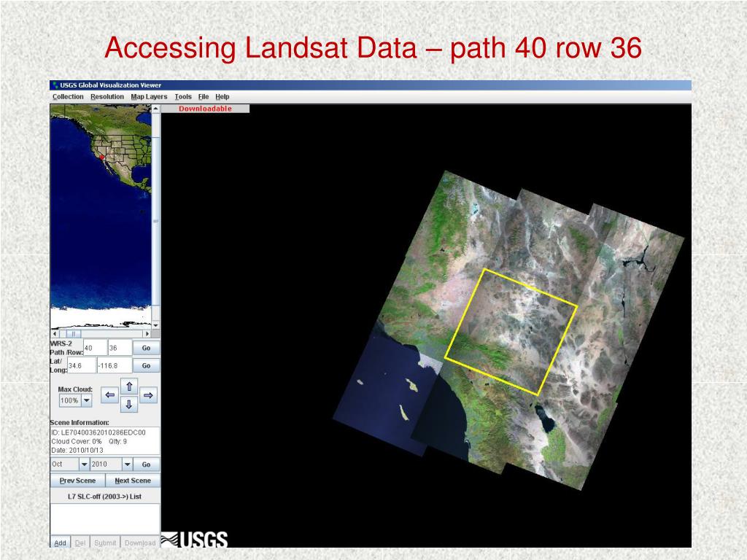The width and height of the screenshot is (747, 560).
Task: Click the Add button
Action: point(61,542)
